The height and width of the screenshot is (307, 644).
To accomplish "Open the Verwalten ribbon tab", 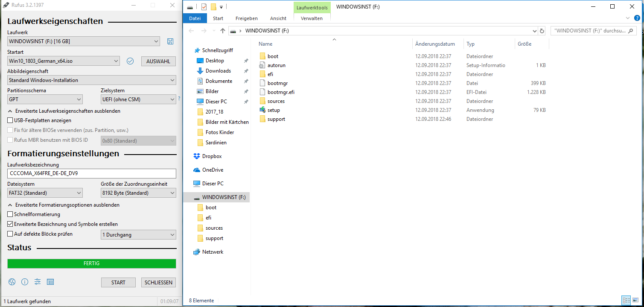I will click(x=312, y=18).
